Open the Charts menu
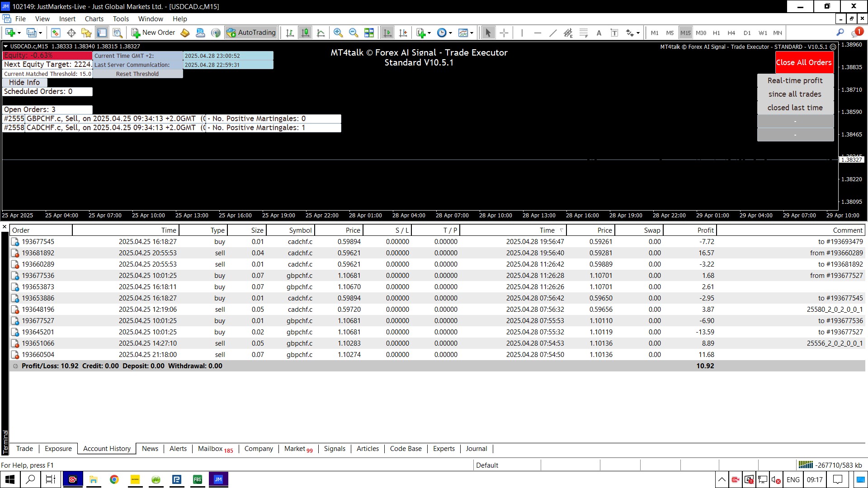 click(94, 19)
